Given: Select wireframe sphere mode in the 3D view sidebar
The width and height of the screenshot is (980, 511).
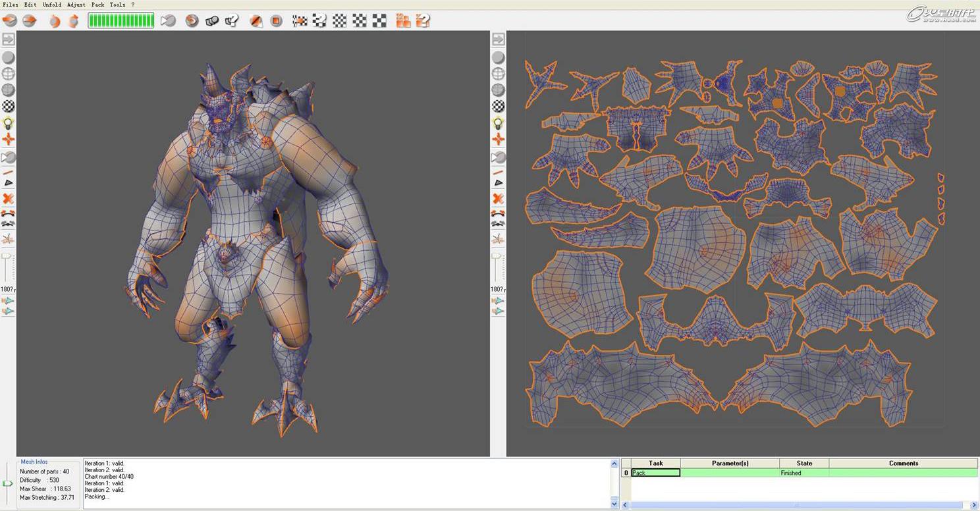Looking at the screenshot, I should pyautogui.click(x=9, y=74).
